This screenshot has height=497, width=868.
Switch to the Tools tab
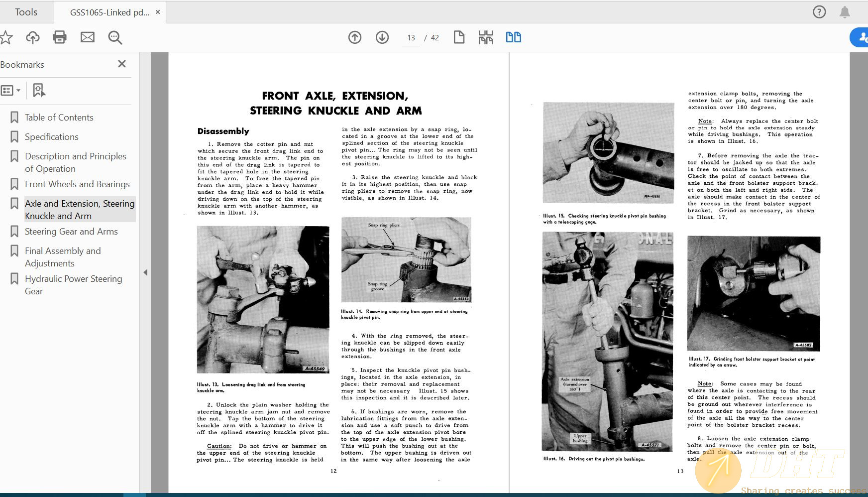click(x=26, y=12)
